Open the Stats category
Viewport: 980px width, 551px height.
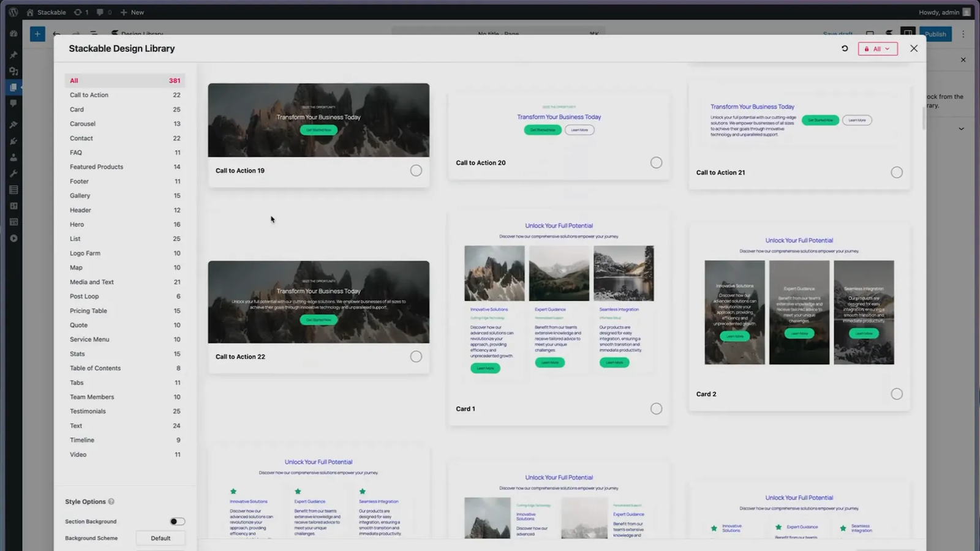click(125, 354)
